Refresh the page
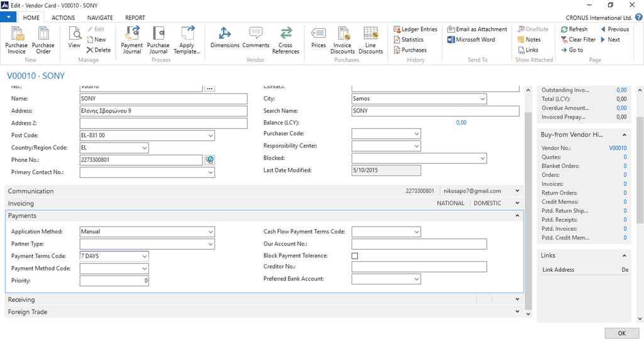 tap(574, 29)
